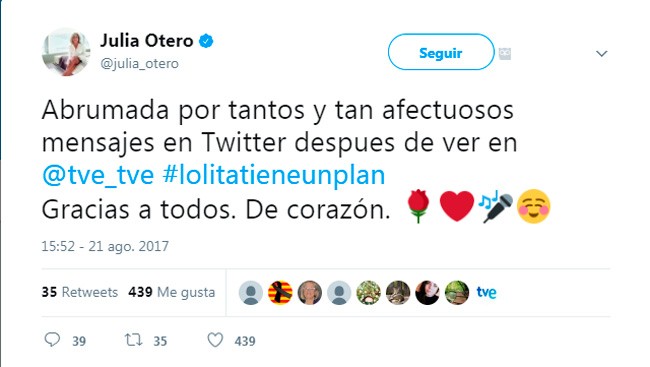Image resolution: width=650 pixels, height=367 pixels.
Task: Click the retweet arrows icon
Action: (134, 340)
